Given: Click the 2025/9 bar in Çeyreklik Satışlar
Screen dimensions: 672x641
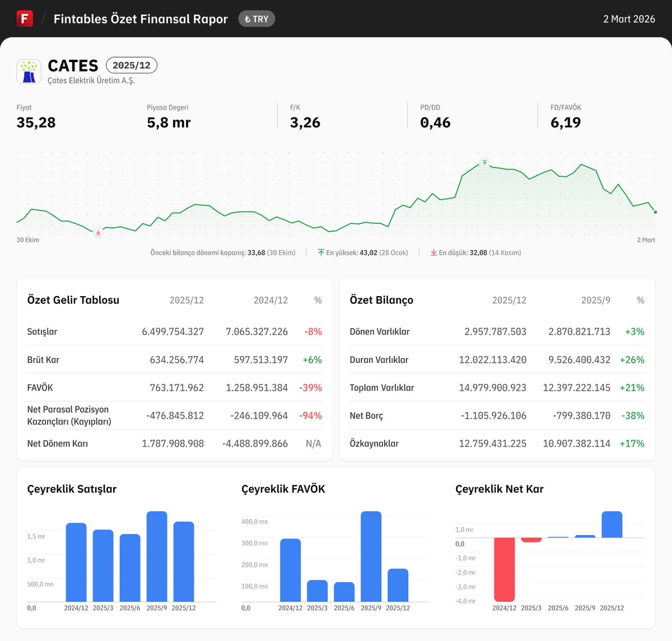Looking at the screenshot, I should [157, 556].
